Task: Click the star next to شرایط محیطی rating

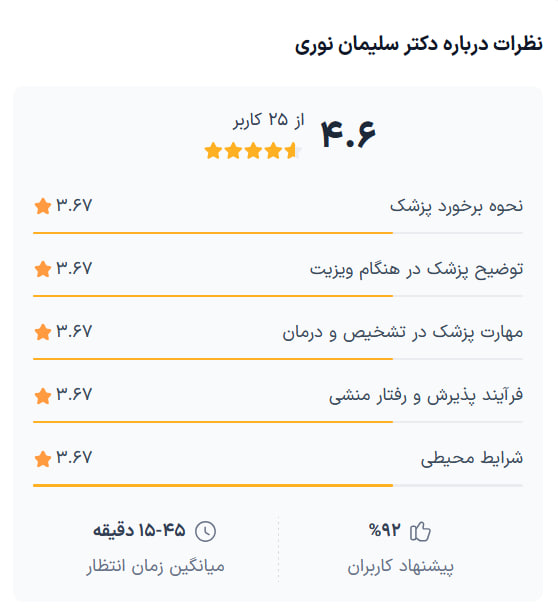Action: (x=43, y=459)
